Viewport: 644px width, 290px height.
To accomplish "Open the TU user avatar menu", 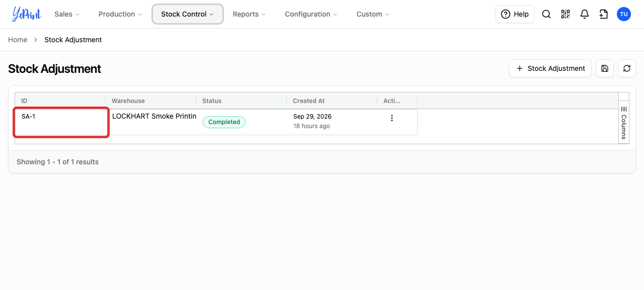I will [x=624, y=14].
